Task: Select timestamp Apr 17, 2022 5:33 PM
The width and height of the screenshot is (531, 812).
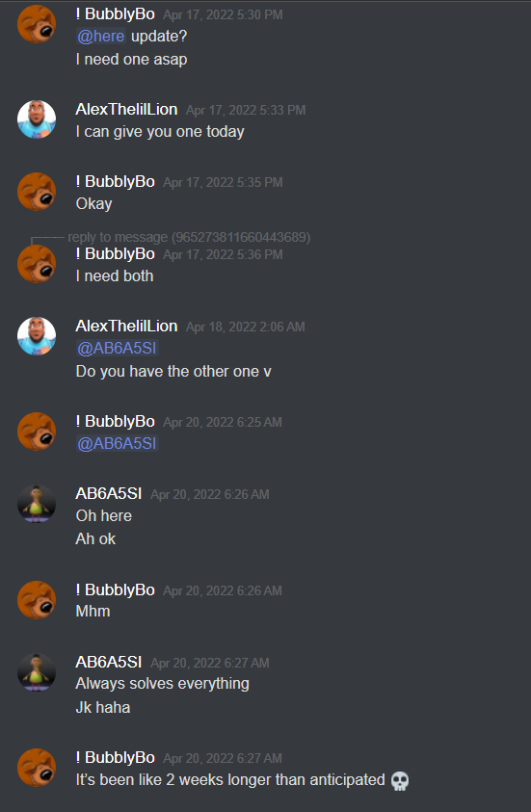Action: 246,110
